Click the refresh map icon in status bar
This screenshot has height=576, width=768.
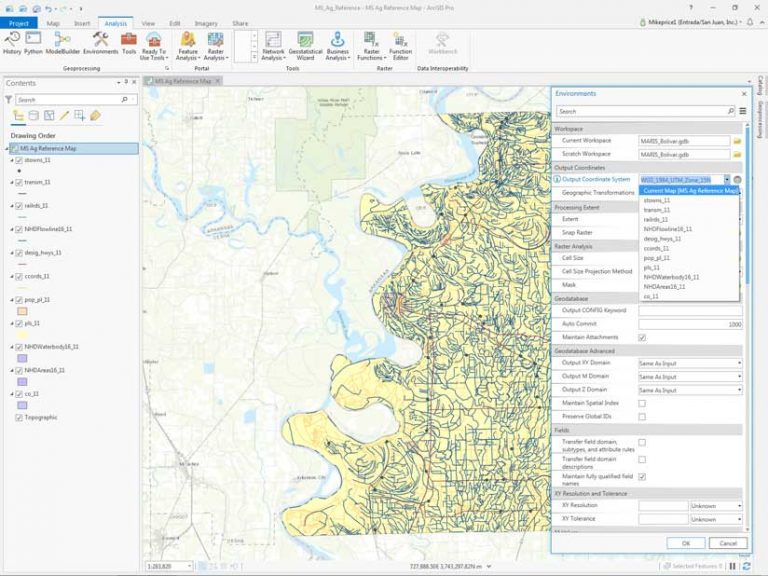746,566
